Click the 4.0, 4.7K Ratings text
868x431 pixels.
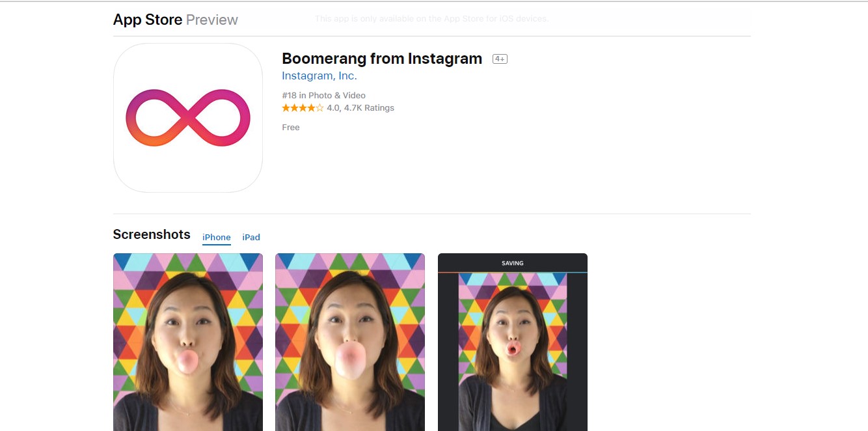[x=360, y=108]
